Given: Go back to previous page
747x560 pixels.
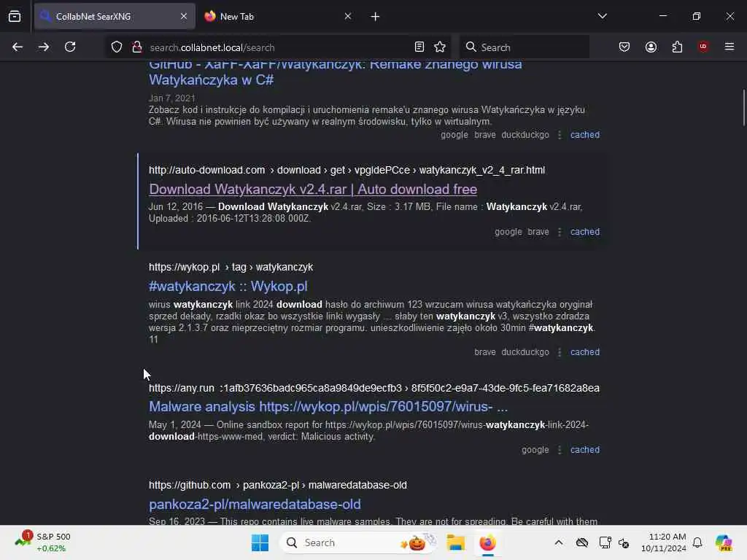Looking at the screenshot, I should 18,47.
